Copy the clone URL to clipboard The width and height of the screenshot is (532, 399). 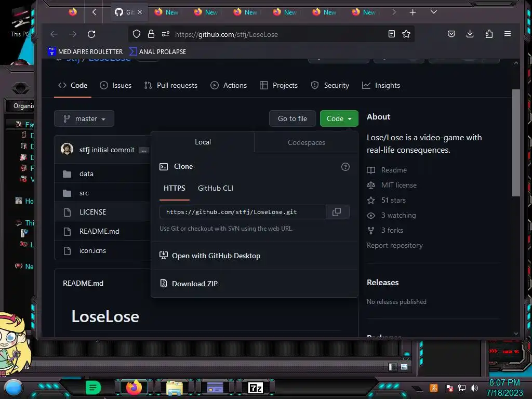point(337,212)
